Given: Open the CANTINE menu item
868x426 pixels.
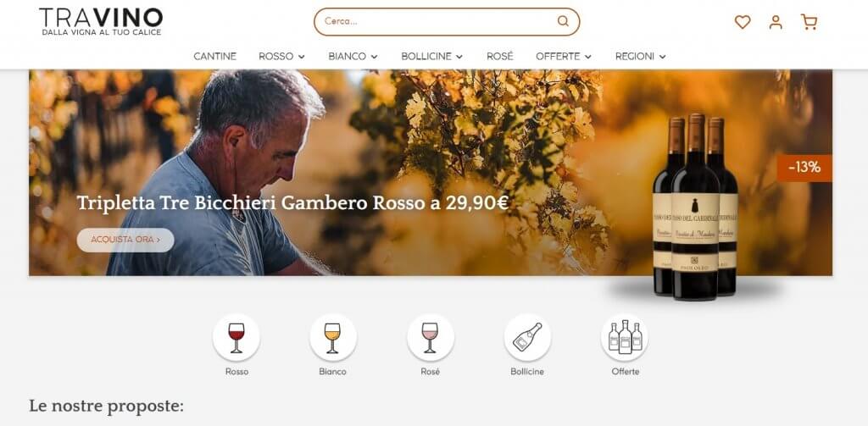Looking at the screenshot, I should [x=214, y=57].
